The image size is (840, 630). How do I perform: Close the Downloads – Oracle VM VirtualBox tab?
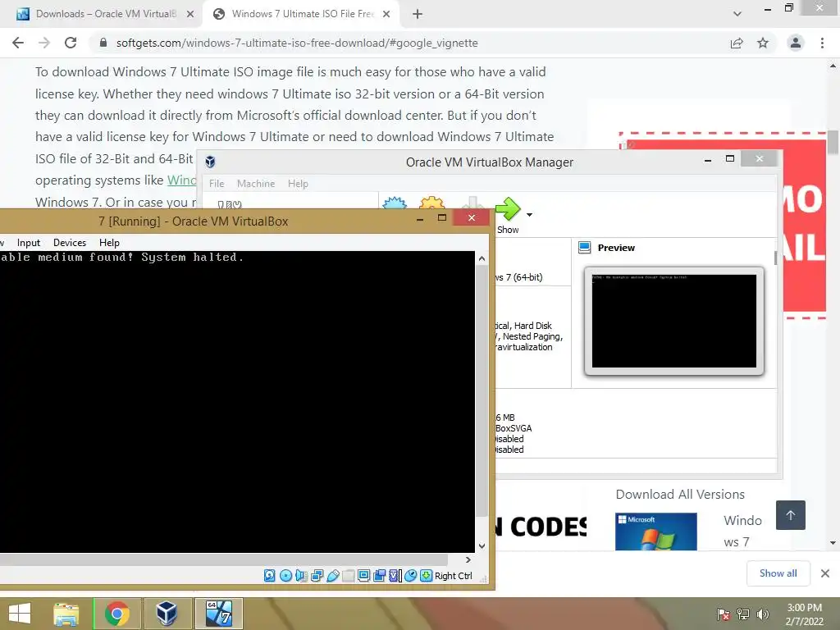pyautogui.click(x=190, y=15)
